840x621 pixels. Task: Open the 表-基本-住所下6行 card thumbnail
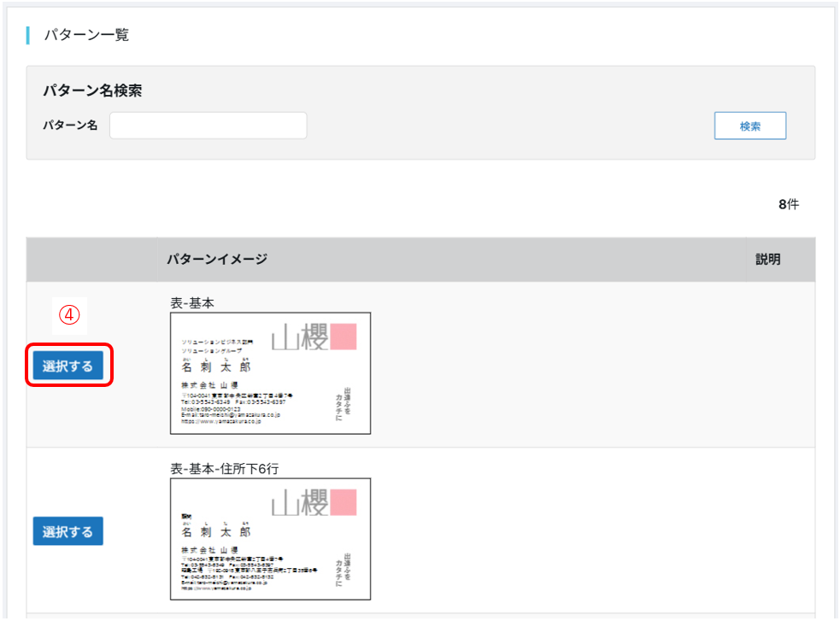270,539
